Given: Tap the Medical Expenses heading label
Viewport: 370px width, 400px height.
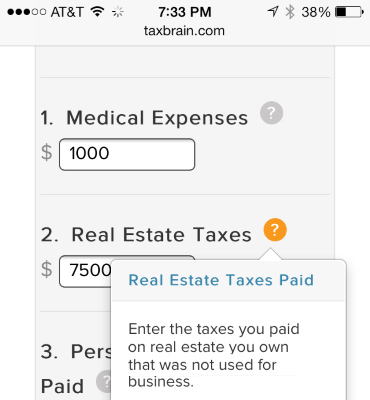Looking at the screenshot, I should [x=144, y=118].
